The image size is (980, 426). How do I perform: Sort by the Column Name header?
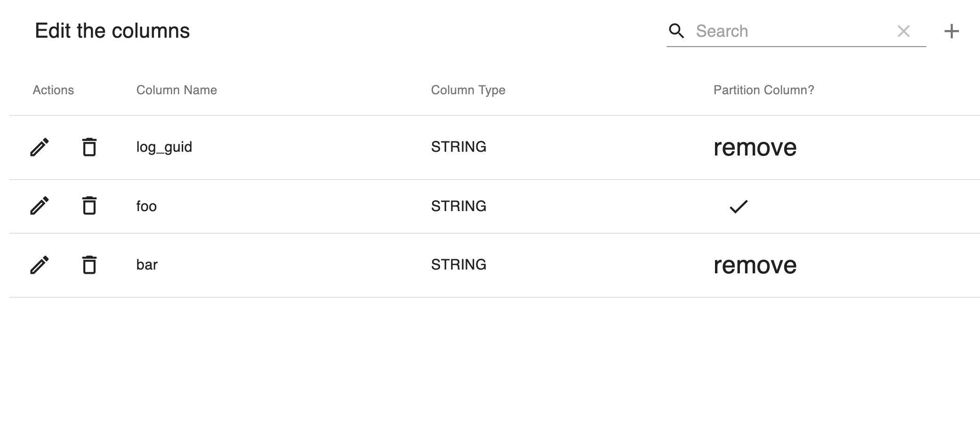click(x=177, y=90)
